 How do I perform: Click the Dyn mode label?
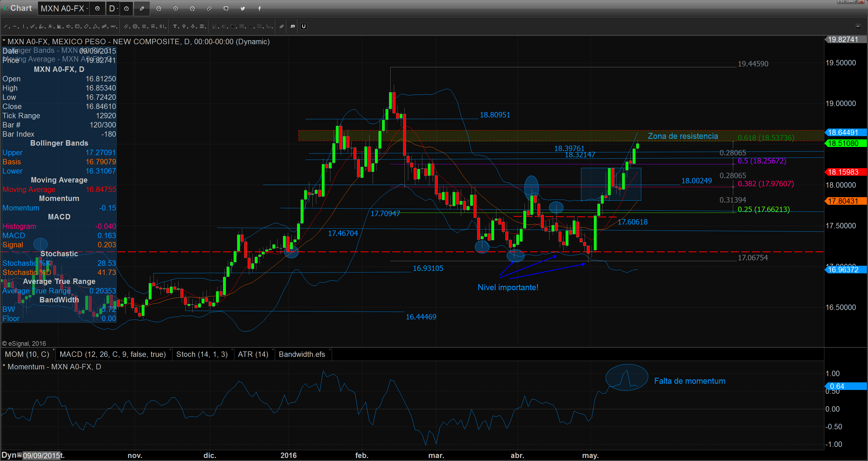point(9,455)
